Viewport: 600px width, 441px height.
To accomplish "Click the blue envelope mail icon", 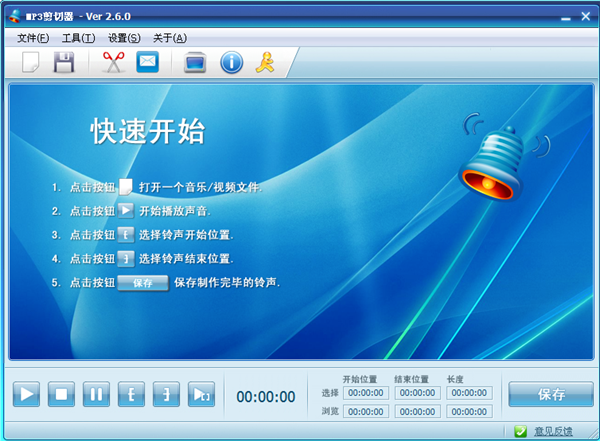I will [147, 62].
